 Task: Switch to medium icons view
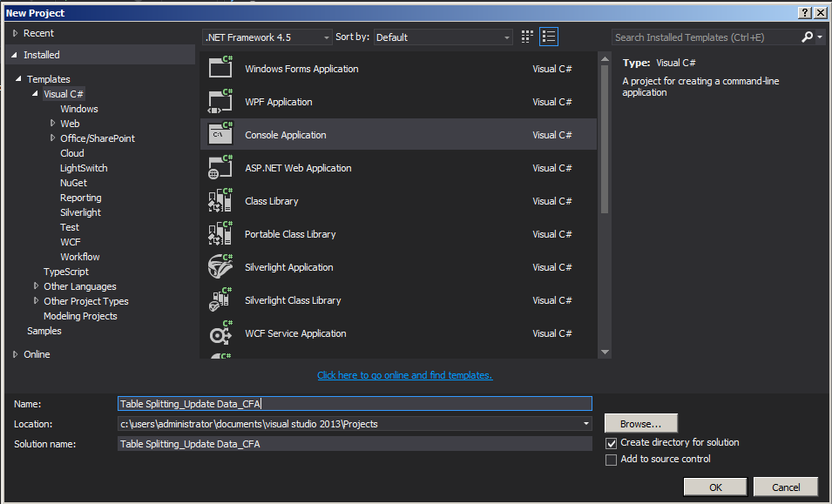526,37
